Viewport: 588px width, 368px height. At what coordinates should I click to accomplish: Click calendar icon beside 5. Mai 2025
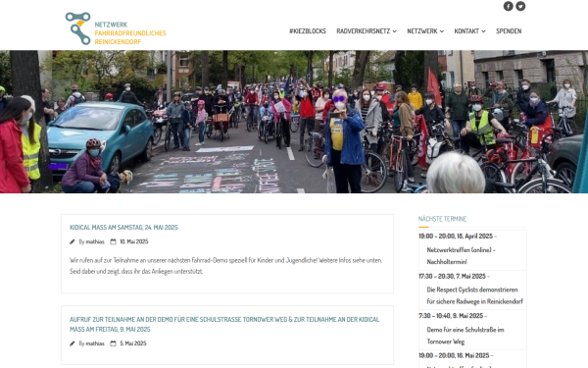point(113,343)
